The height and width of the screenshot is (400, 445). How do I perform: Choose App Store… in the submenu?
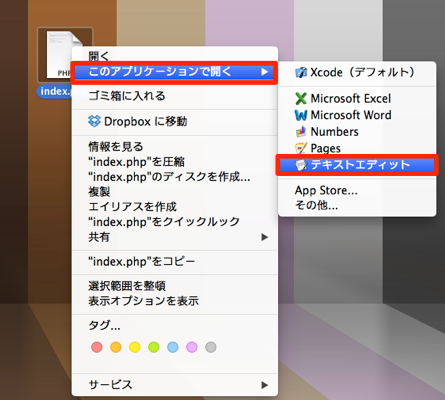[x=357, y=190]
